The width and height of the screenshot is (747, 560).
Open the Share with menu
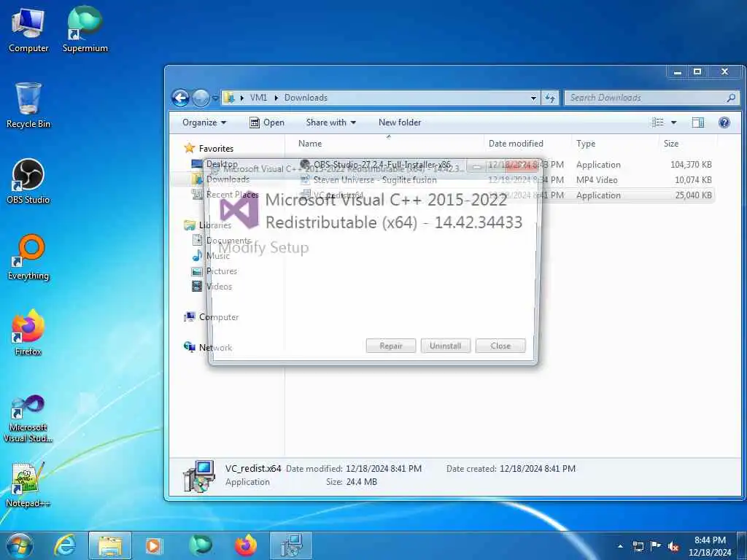pyautogui.click(x=331, y=122)
